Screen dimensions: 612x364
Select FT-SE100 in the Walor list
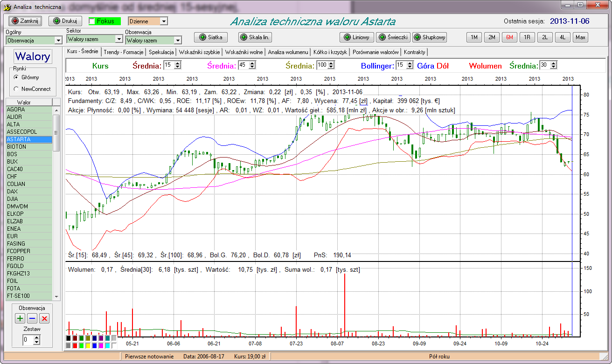[x=29, y=296]
